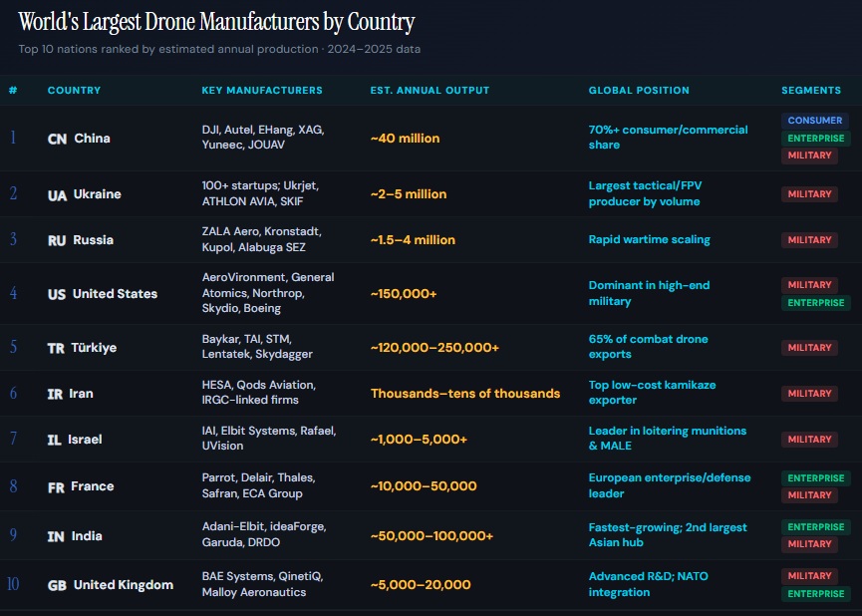862x616 pixels.
Task: Select the MILITARY badge in the Iran row
Action: point(809,394)
